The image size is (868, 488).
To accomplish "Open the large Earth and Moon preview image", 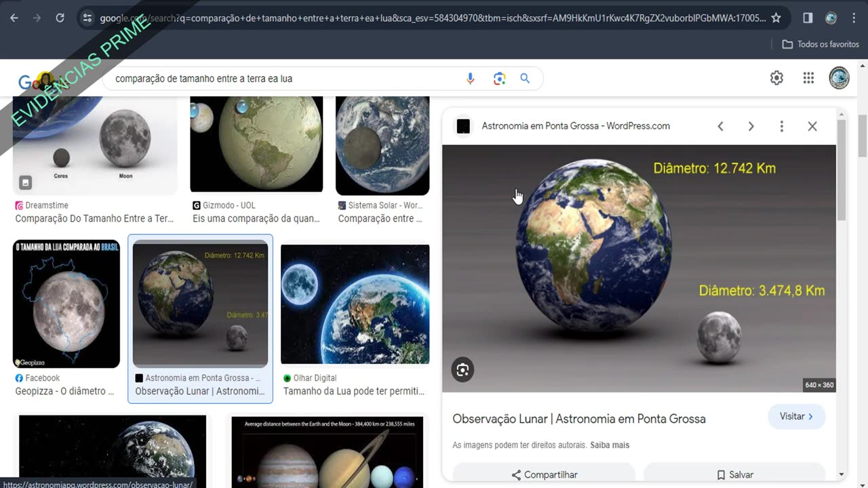I will pos(639,268).
